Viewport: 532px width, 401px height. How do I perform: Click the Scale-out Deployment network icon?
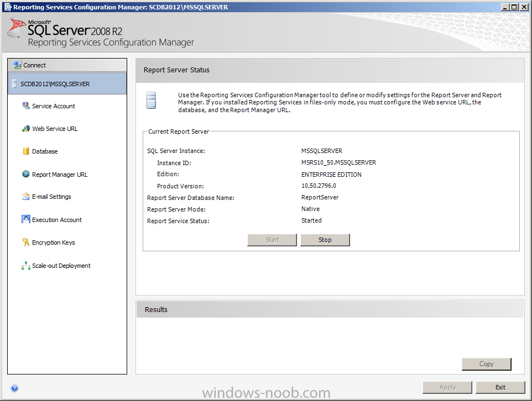tap(26, 266)
